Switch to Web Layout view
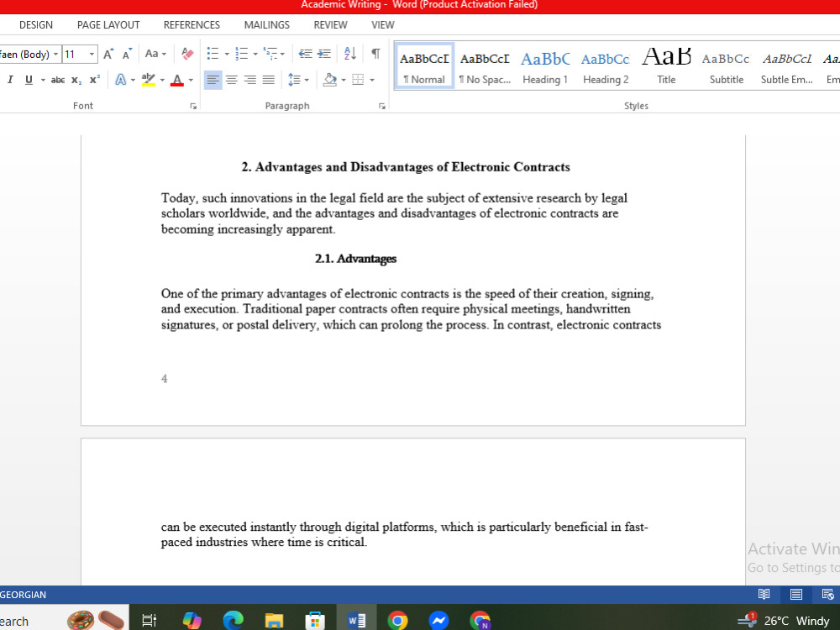Viewport: 840px width, 630px height. pos(827,594)
